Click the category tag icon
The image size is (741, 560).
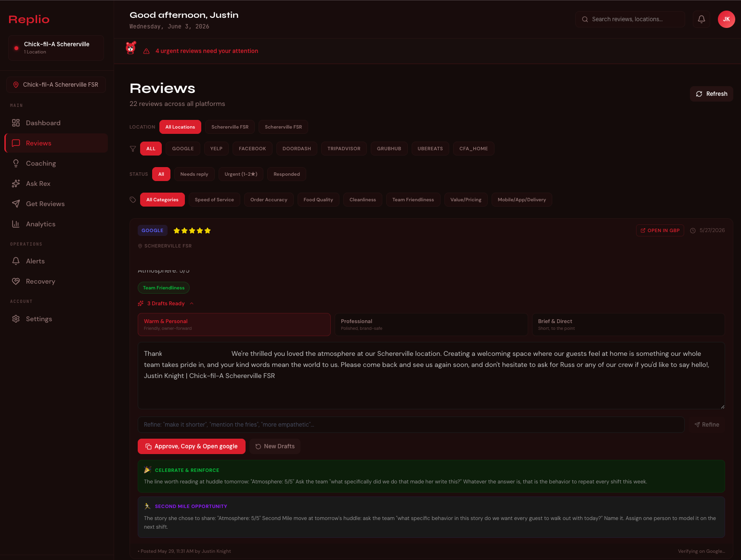pyautogui.click(x=133, y=200)
